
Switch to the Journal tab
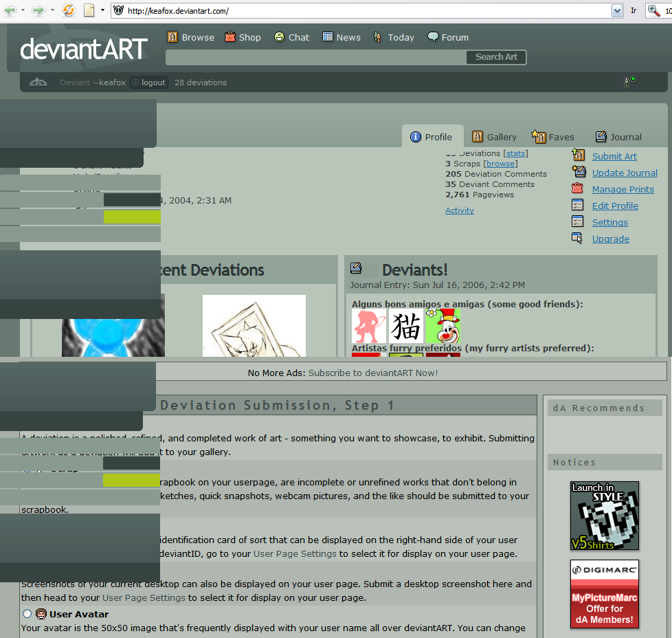coord(618,137)
